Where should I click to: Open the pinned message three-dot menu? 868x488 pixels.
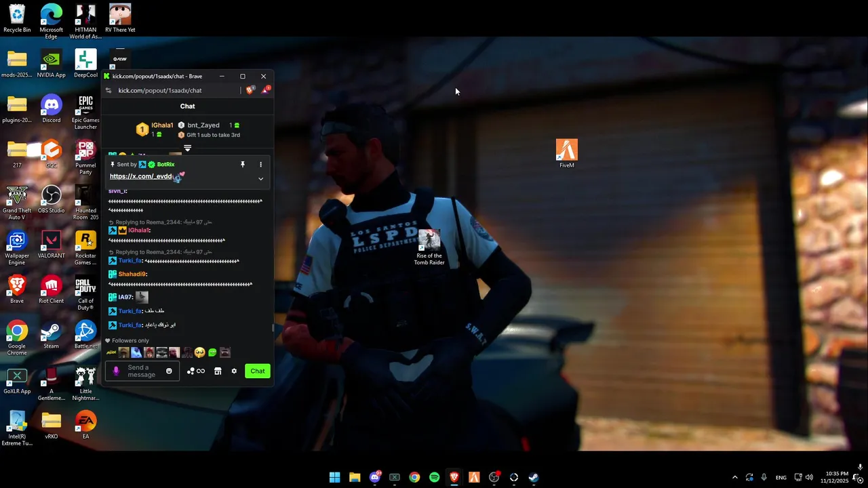pyautogui.click(x=260, y=164)
